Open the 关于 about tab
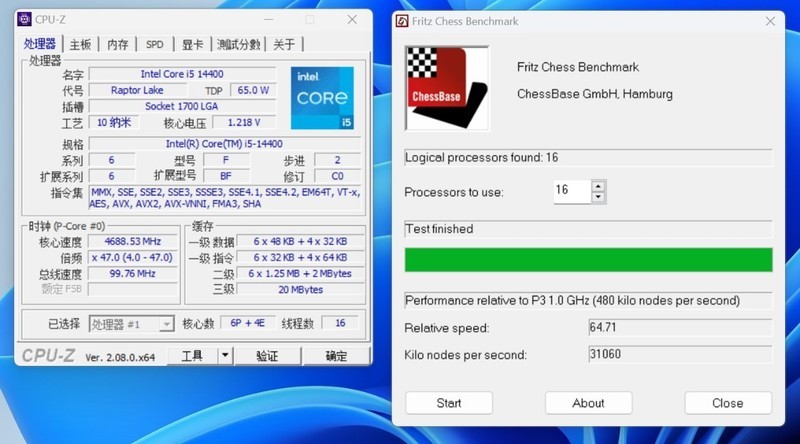 (x=284, y=44)
